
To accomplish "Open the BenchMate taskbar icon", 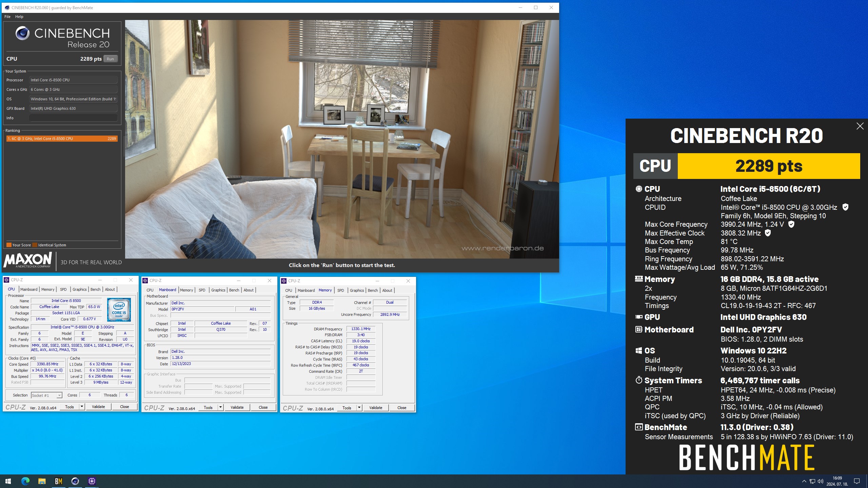I will [x=58, y=481].
